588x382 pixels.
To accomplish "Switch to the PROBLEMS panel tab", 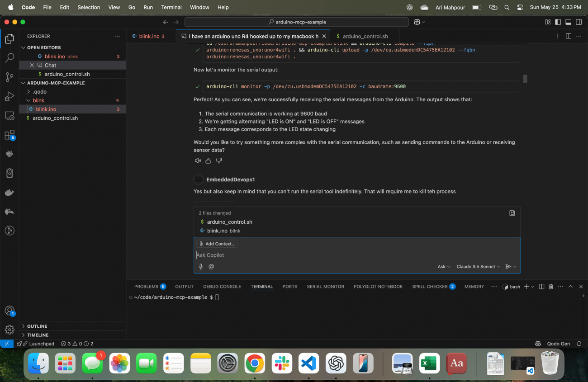I will 150,287.
